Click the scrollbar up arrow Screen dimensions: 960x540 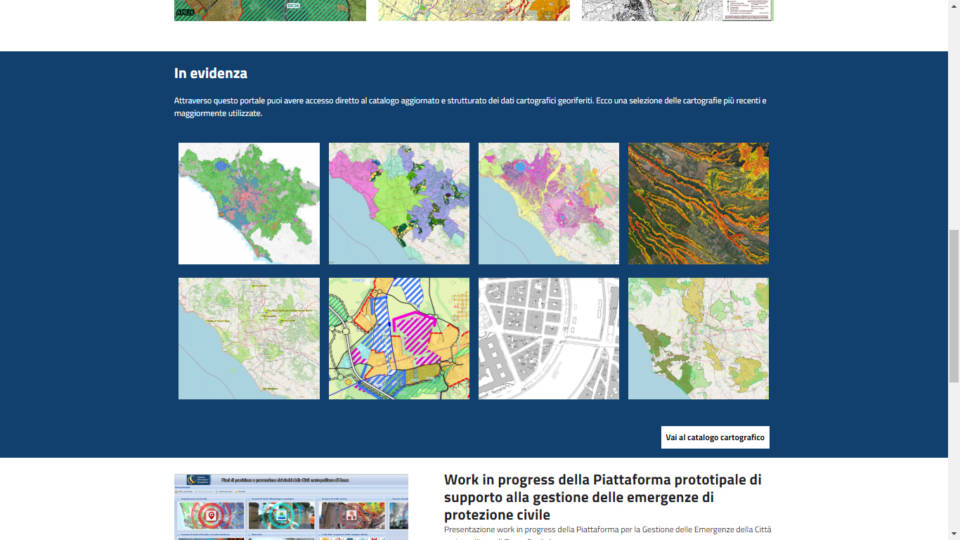[x=953, y=6]
